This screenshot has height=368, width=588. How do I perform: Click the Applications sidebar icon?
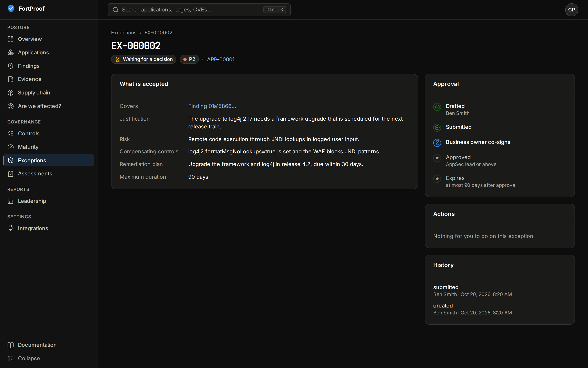pos(10,53)
